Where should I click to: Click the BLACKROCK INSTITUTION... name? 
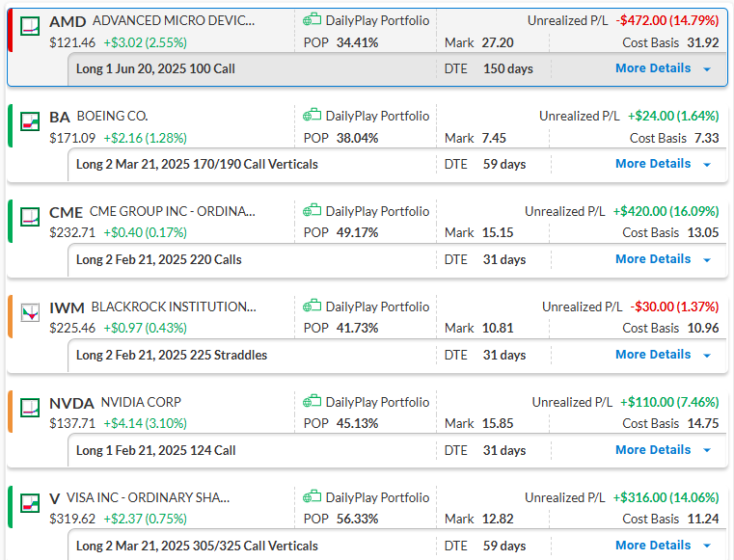pyautogui.click(x=174, y=307)
